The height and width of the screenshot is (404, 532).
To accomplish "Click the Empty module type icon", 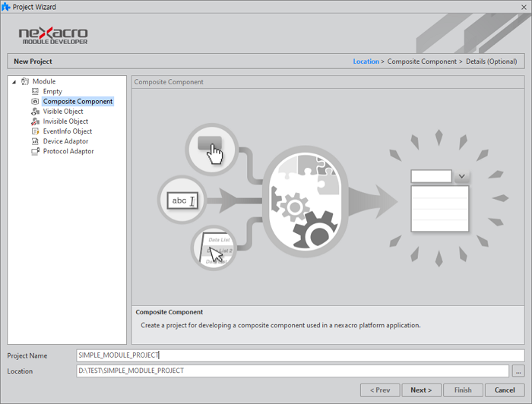I will pyautogui.click(x=35, y=91).
